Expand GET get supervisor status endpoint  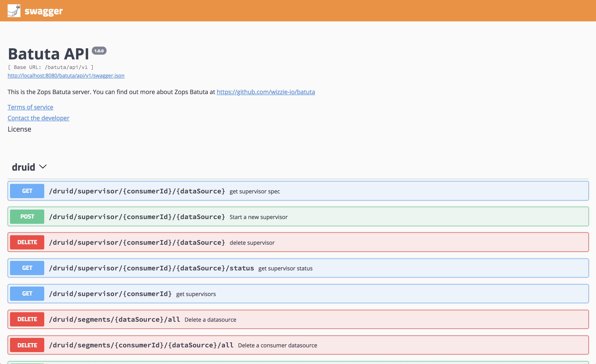coord(298,268)
